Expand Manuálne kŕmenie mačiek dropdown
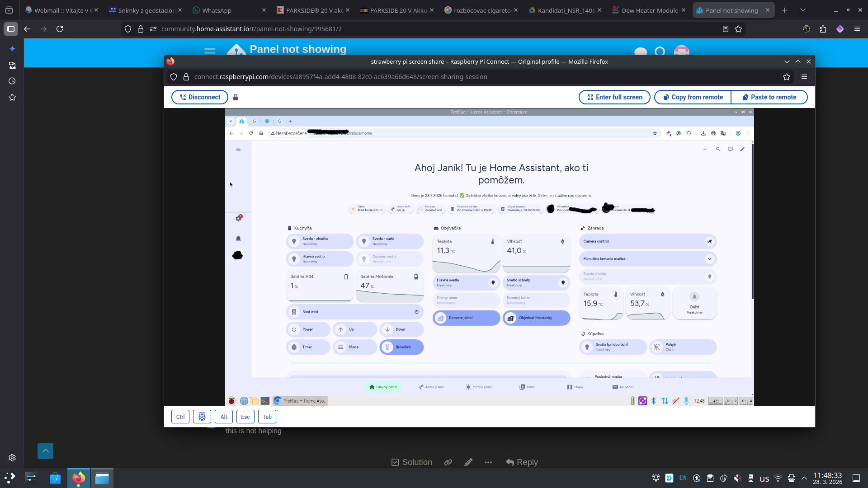868x488 pixels. [x=709, y=259]
